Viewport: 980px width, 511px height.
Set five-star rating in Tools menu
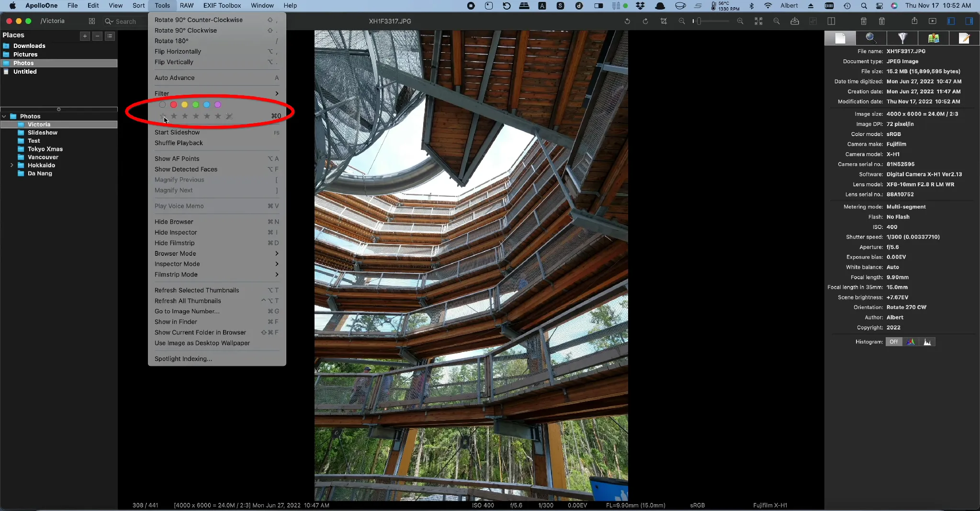[x=218, y=116]
